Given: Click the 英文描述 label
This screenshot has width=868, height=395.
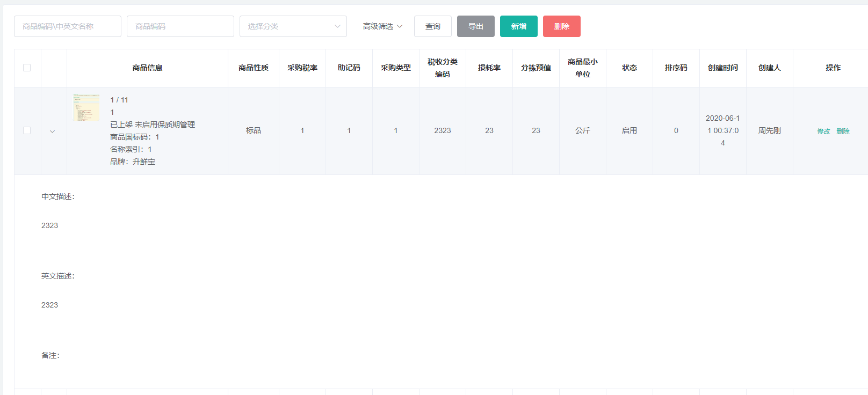Looking at the screenshot, I should [58, 276].
